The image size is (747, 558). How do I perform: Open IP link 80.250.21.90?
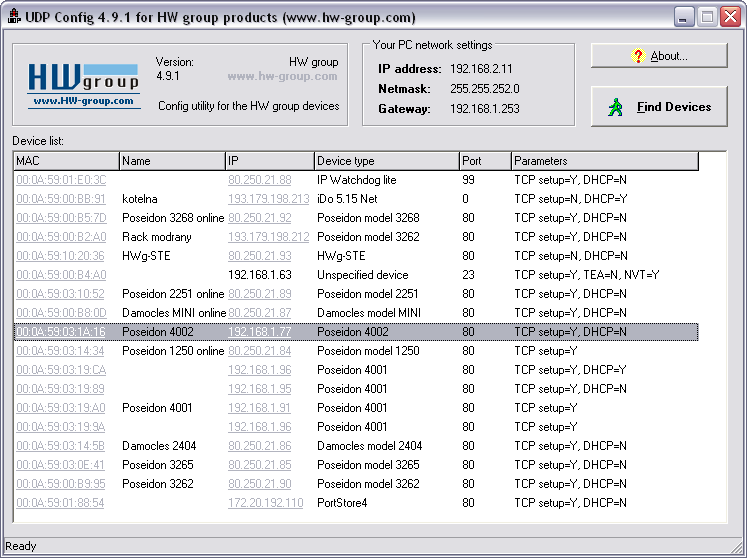coord(260,484)
